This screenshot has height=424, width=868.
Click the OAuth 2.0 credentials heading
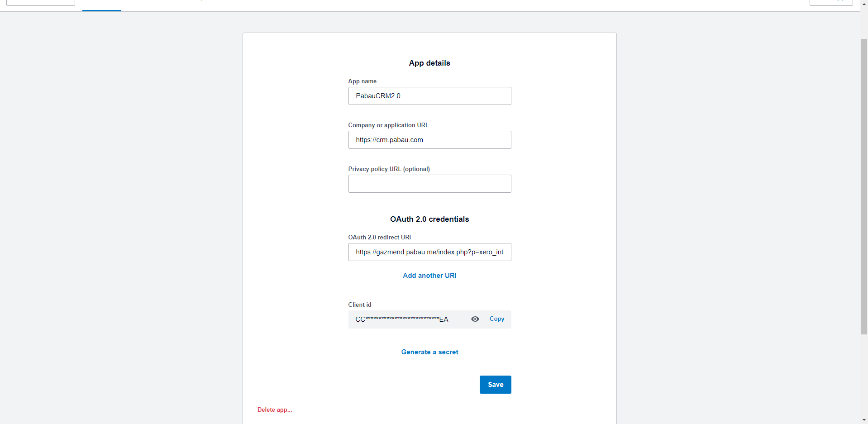(429, 219)
